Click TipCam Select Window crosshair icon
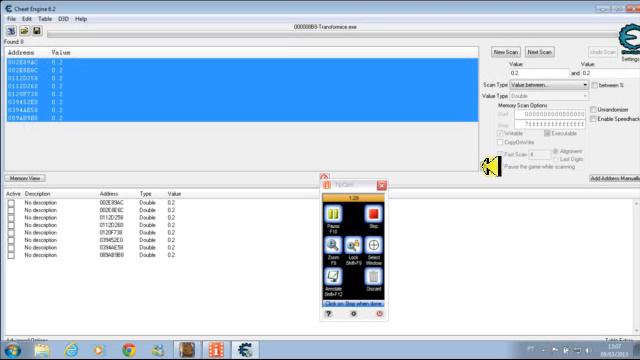The height and width of the screenshot is (360, 640). click(373, 245)
